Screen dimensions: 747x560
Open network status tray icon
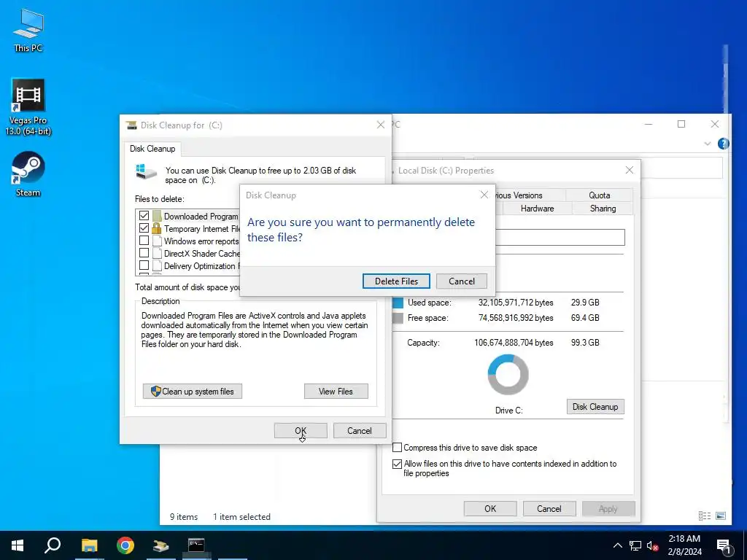tap(635, 545)
